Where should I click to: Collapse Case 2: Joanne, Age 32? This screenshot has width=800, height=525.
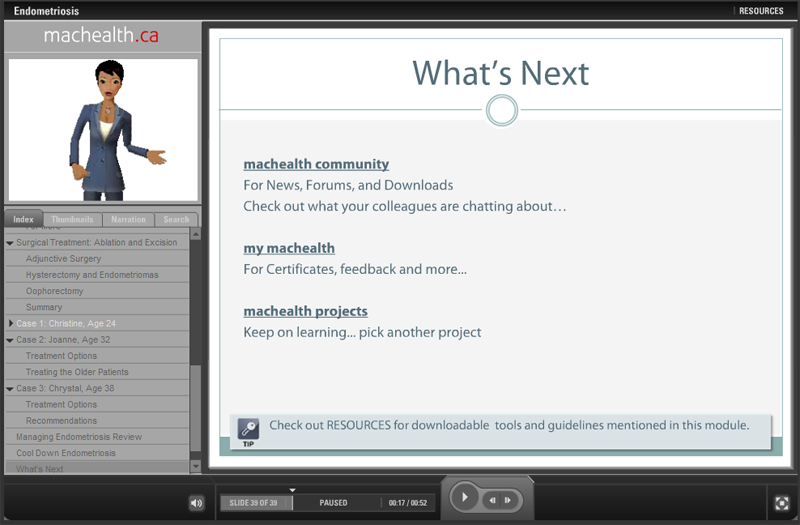click(x=10, y=340)
